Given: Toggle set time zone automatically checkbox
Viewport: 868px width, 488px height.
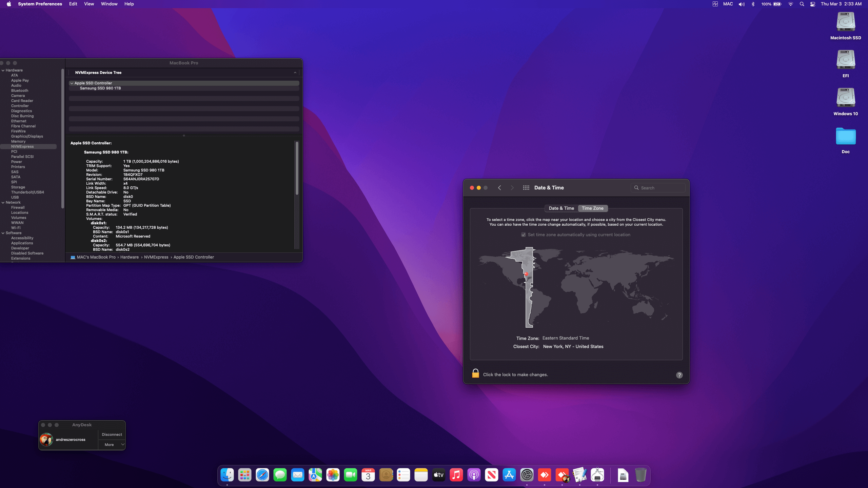Looking at the screenshot, I should [x=524, y=235].
